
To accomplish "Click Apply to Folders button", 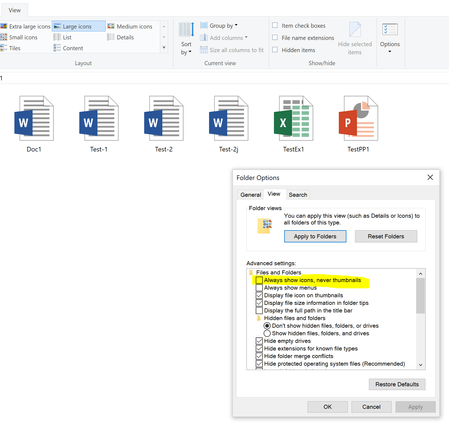I will 315,236.
